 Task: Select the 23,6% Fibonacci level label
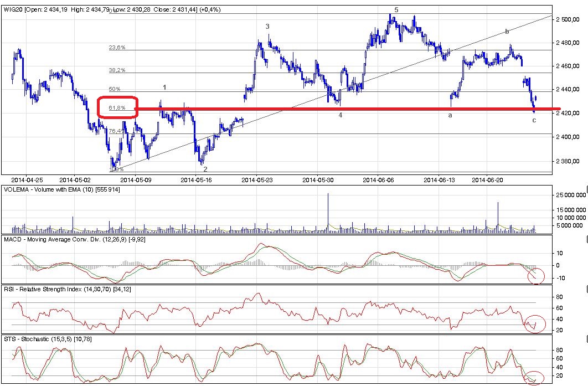pos(117,47)
